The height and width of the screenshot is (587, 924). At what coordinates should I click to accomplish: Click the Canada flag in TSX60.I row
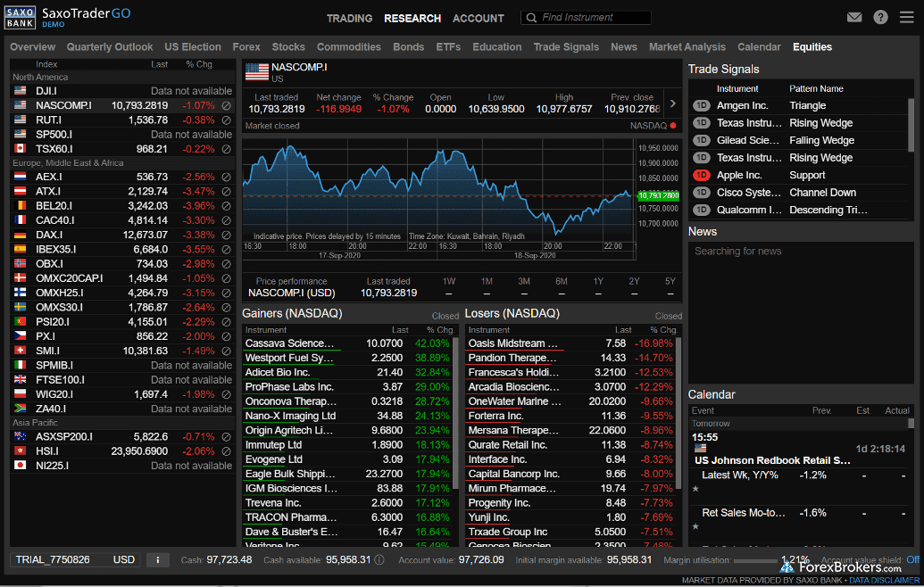20,149
